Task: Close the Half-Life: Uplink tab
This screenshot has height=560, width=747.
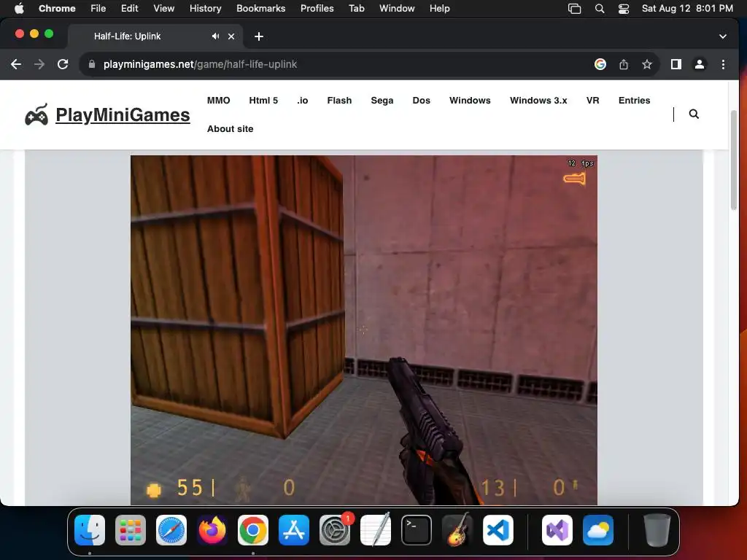Action: tap(231, 36)
